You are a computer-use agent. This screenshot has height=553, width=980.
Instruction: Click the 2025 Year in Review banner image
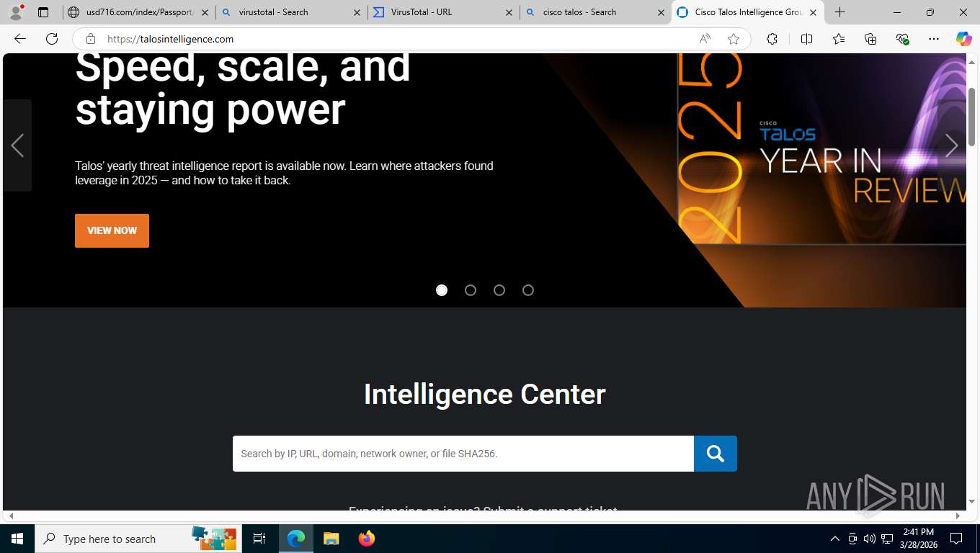pos(821,149)
